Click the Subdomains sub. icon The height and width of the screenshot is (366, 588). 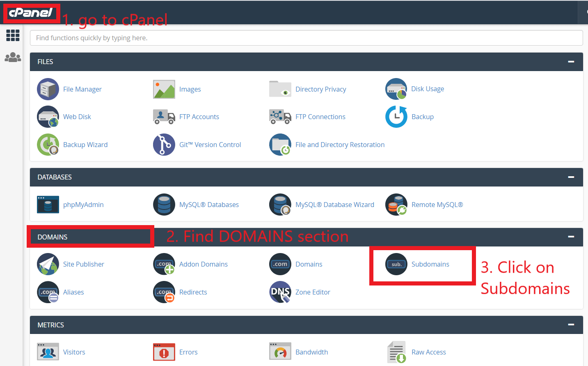(x=396, y=264)
